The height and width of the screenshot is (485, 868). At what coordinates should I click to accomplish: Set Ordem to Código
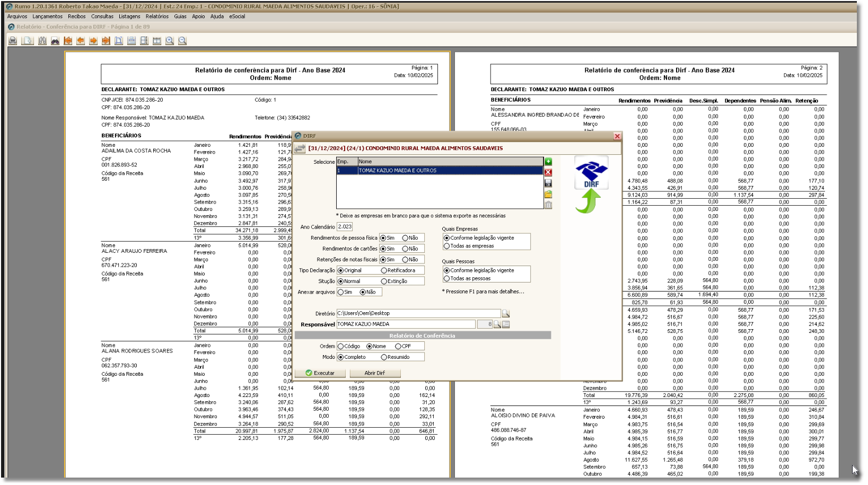click(349, 346)
